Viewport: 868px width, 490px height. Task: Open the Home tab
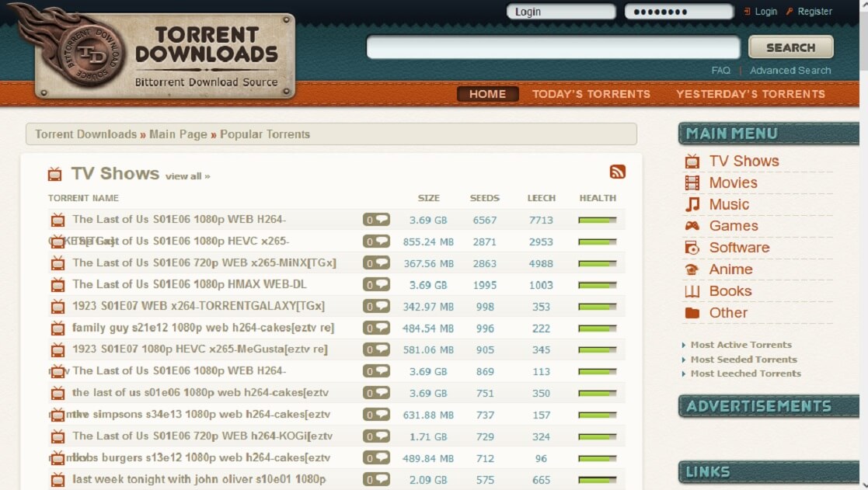pyautogui.click(x=487, y=94)
